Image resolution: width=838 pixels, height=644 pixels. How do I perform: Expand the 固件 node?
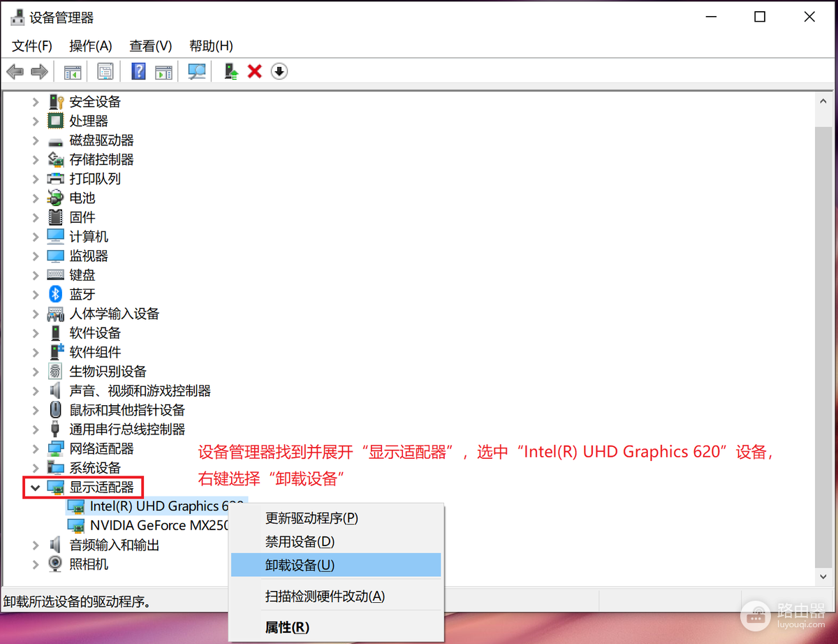click(x=36, y=217)
